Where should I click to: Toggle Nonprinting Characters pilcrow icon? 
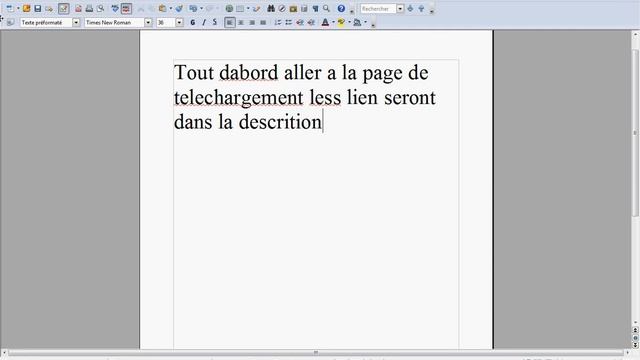point(316,9)
